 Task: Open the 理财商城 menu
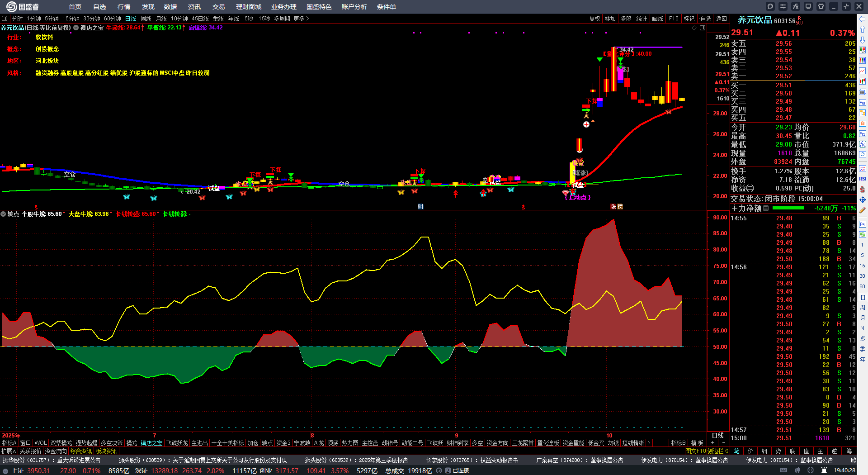point(249,7)
